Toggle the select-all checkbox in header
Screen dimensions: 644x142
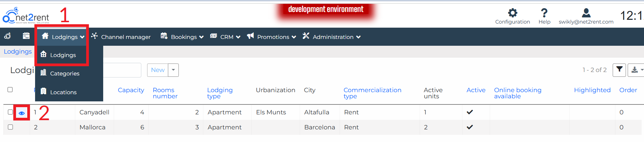10,90
